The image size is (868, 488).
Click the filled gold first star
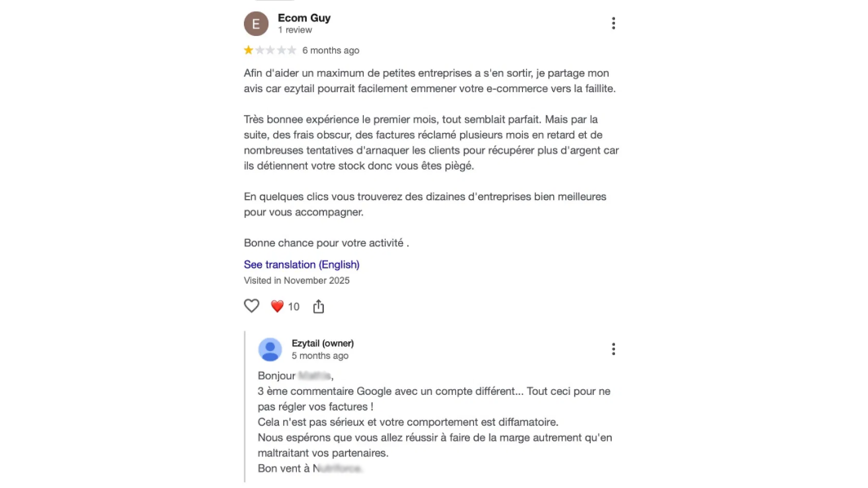[x=249, y=51]
